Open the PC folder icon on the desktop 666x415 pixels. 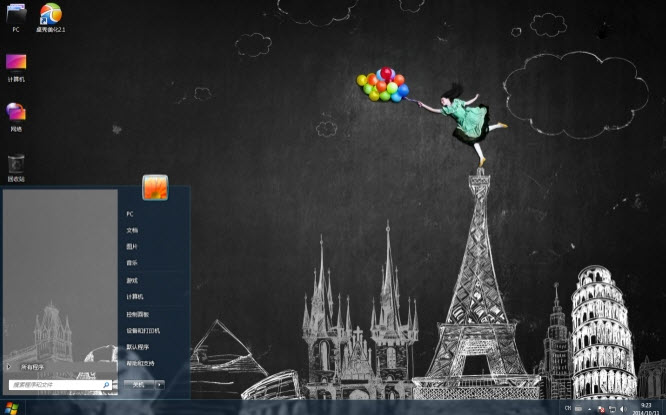[16, 17]
